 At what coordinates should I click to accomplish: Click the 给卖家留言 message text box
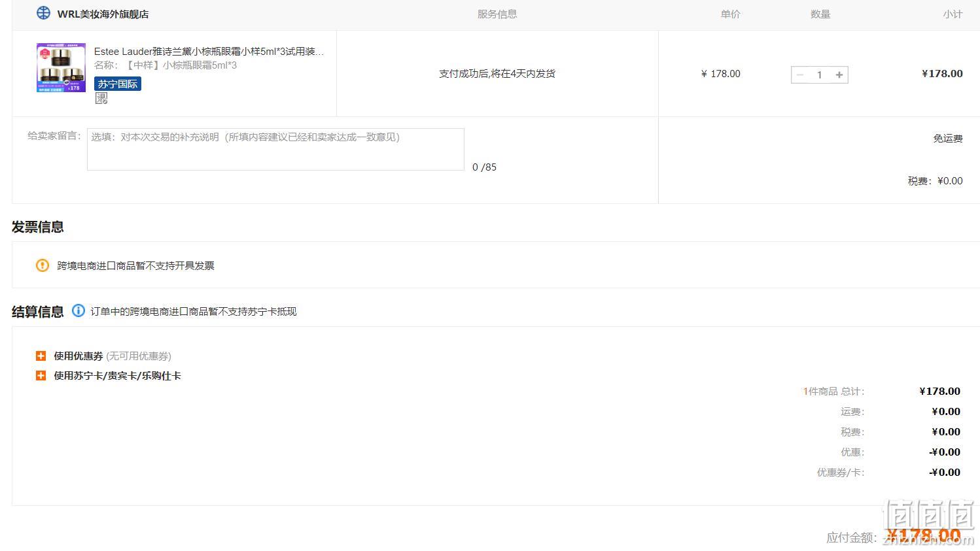[275, 149]
